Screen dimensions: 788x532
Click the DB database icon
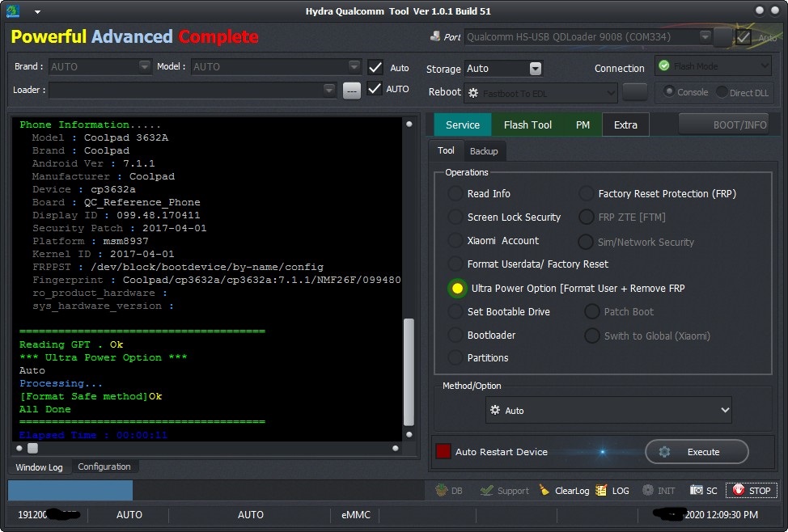[x=441, y=490]
